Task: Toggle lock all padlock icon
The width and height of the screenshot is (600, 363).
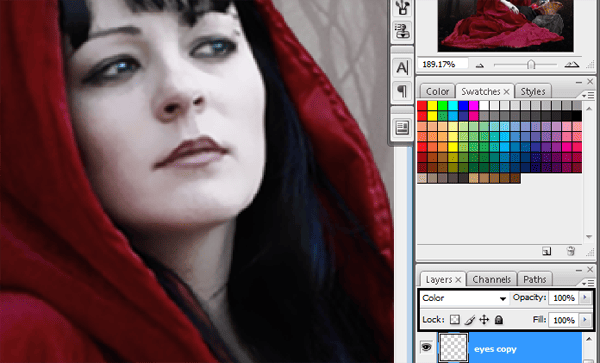Action: click(x=499, y=319)
